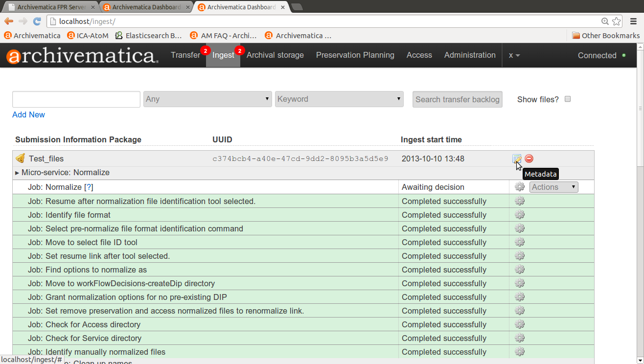Click the gear icon on the Normalize job row
644x364 pixels.
pyautogui.click(x=520, y=187)
